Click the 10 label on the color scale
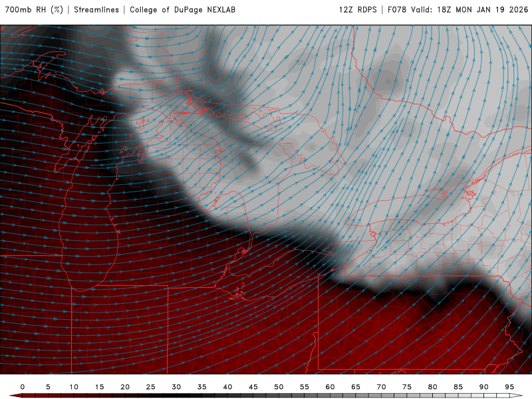This screenshot has width=532, height=399. pos(74,387)
